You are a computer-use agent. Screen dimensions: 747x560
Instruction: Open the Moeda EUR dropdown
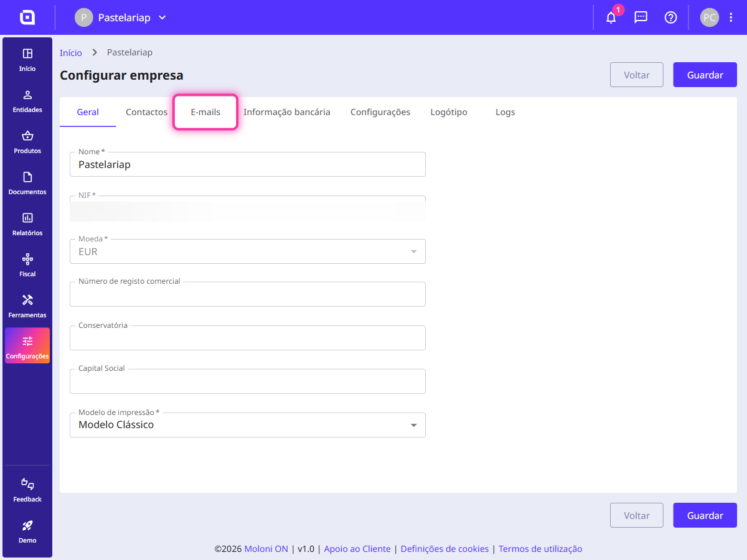(248, 252)
